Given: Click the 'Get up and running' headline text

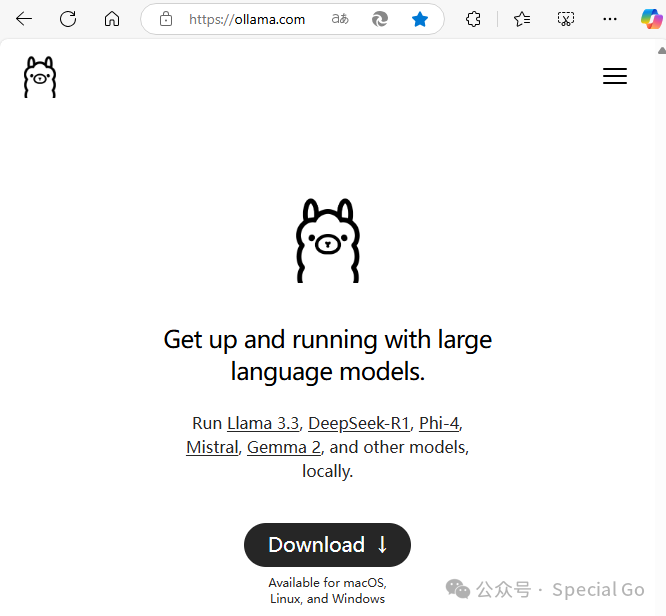Looking at the screenshot, I should [327, 356].
